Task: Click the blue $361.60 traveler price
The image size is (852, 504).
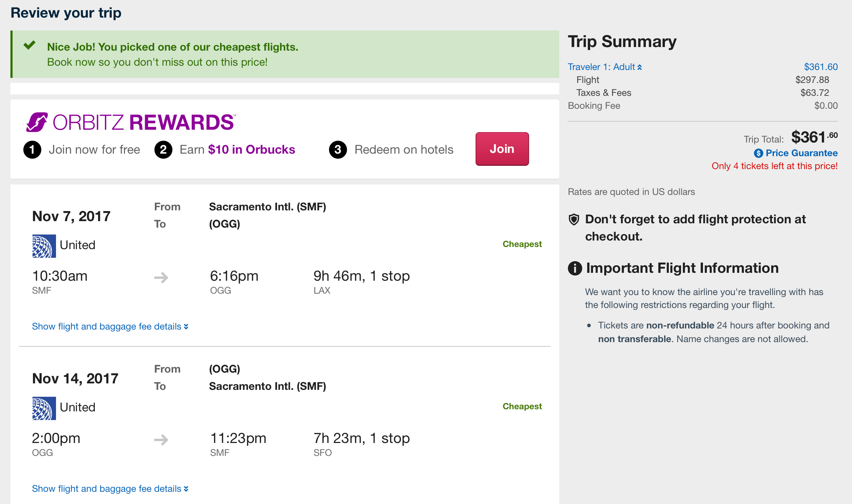Action: pos(820,67)
